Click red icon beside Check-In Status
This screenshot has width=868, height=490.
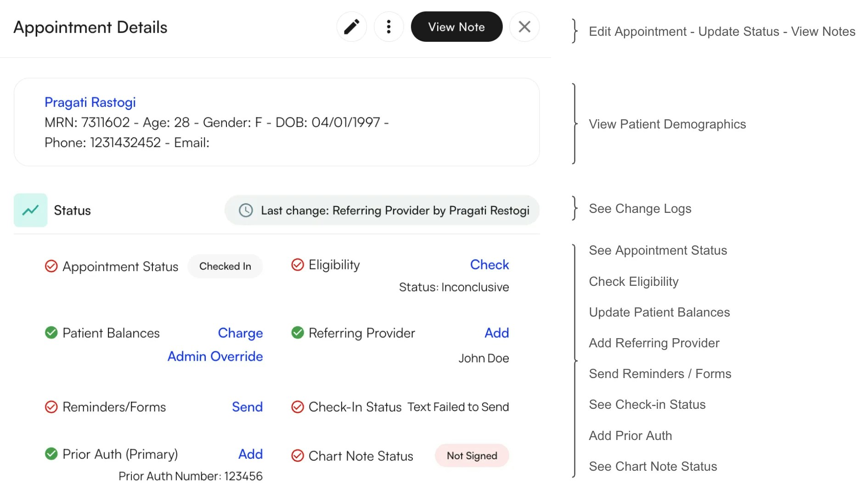coord(299,406)
